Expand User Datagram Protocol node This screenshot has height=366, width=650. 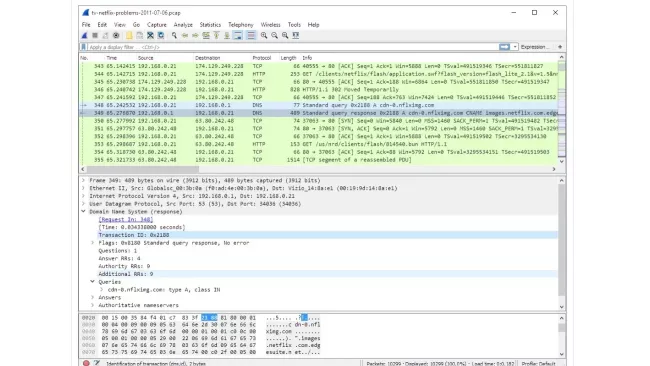pyautogui.click(x=84, y=204)
